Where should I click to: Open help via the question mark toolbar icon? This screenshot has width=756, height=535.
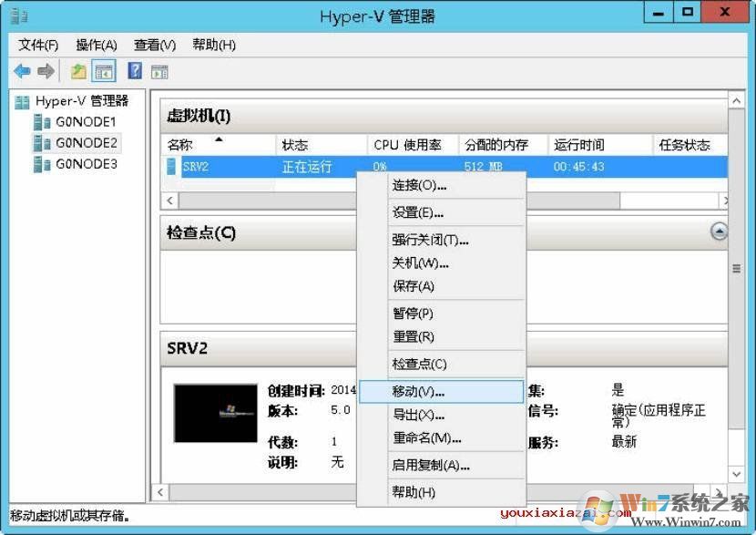pyautogui.click(x=132, y=70)
